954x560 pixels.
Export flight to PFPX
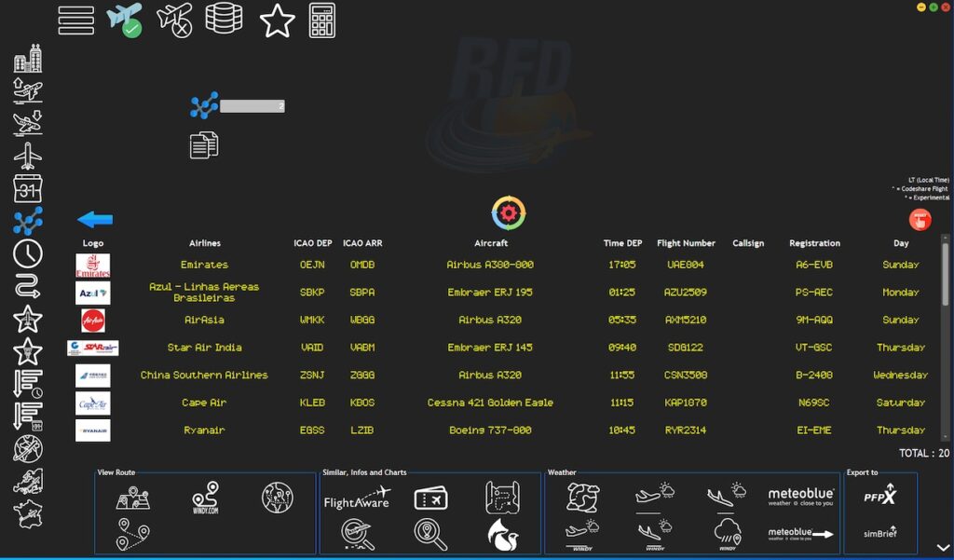point(879,494)
